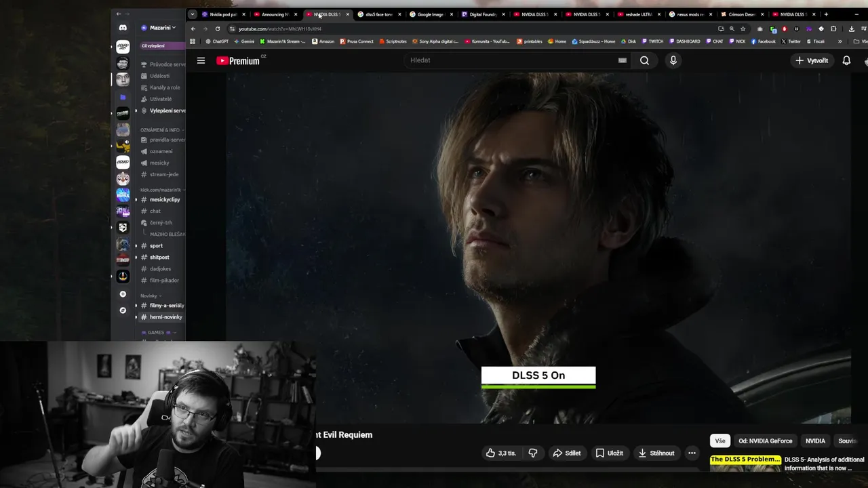
Task: Open the Twitter bookmark
Action: tap(791, 41)
